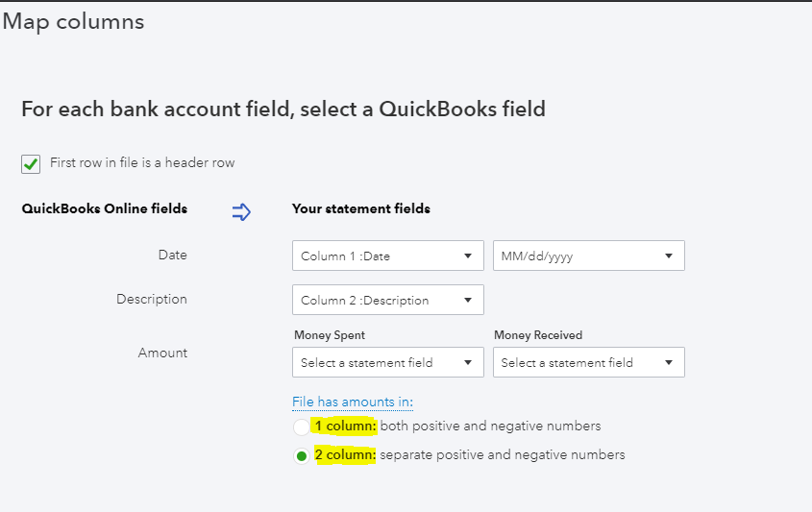This screenshot has width=812, height=512.
Task: Toggle the first row header checkbox
Action: click(x=31, y=163)
